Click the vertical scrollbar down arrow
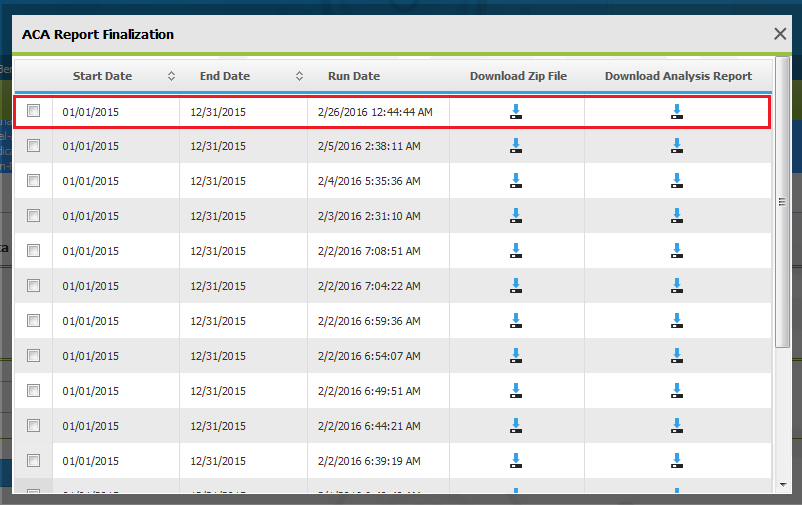802x505 pixels. [782, 484]
